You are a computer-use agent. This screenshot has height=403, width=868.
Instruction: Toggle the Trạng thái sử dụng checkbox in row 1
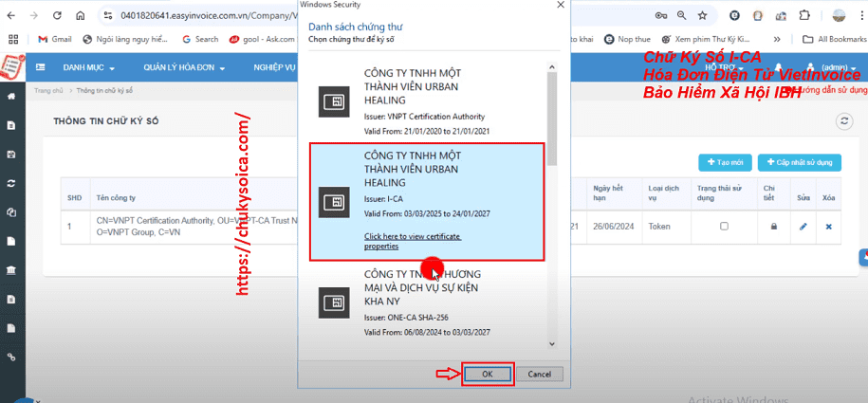724,226
